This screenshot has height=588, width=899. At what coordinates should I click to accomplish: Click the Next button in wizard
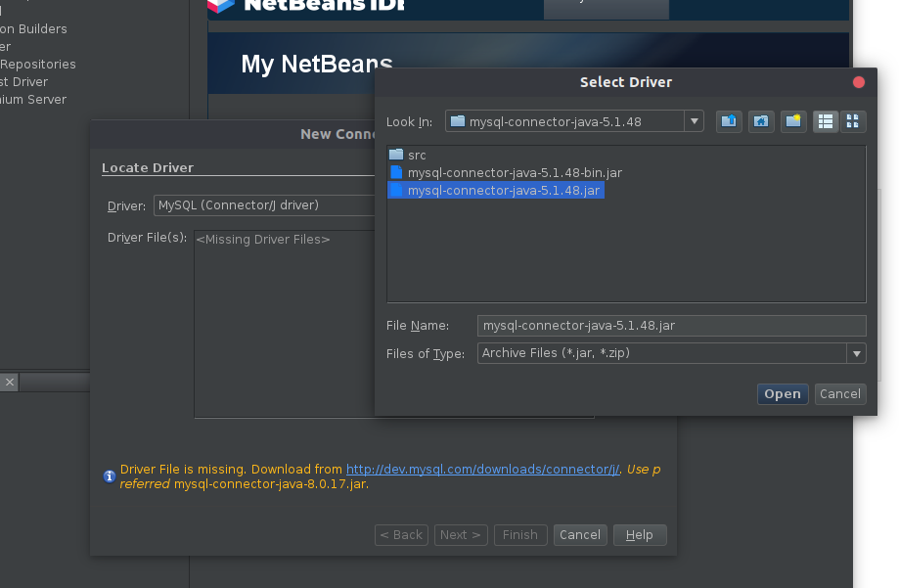point(461,534)
